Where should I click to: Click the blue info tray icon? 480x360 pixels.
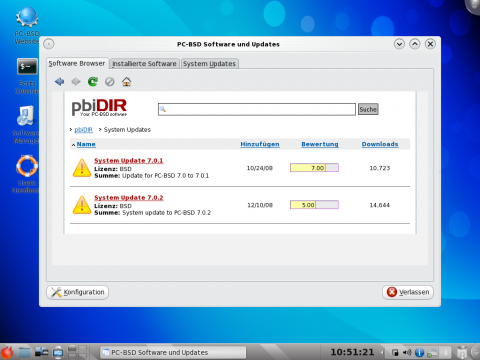click(x=419, y=352)
